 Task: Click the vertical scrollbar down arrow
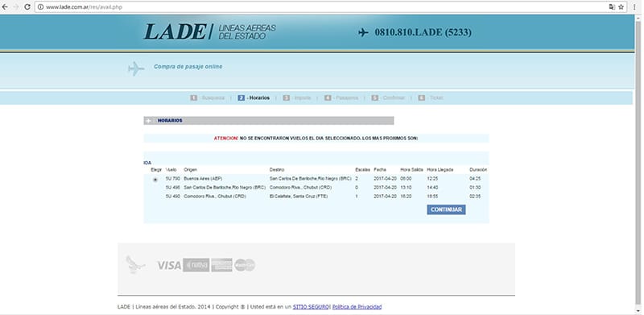coord(638,311)
